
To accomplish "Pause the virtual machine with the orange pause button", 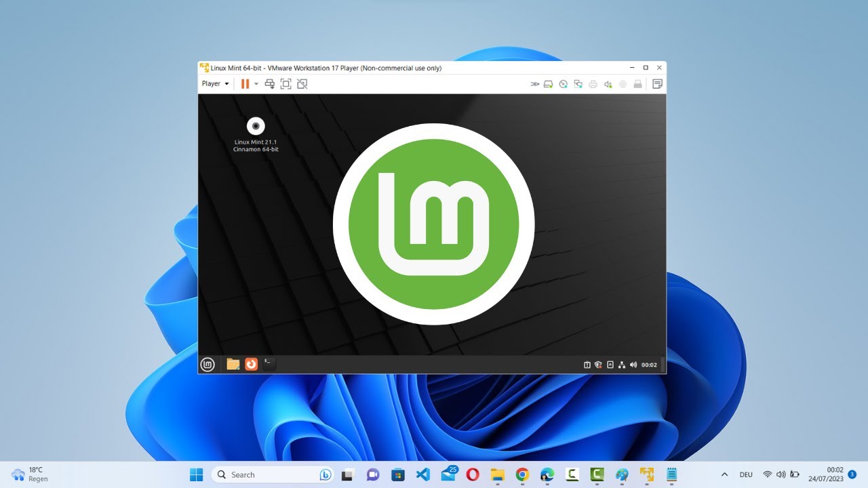I will point(245,84).
